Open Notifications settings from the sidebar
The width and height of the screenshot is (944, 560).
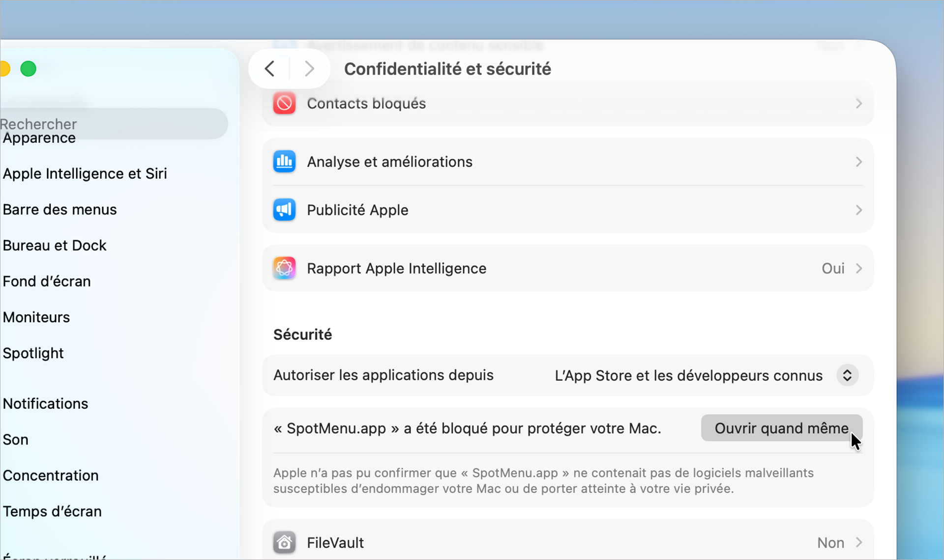tap(45, 403)
